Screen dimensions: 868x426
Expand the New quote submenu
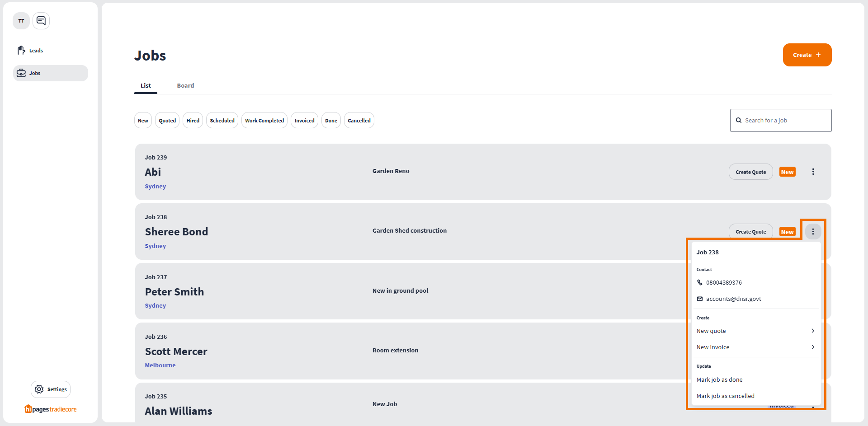[755, 331]
